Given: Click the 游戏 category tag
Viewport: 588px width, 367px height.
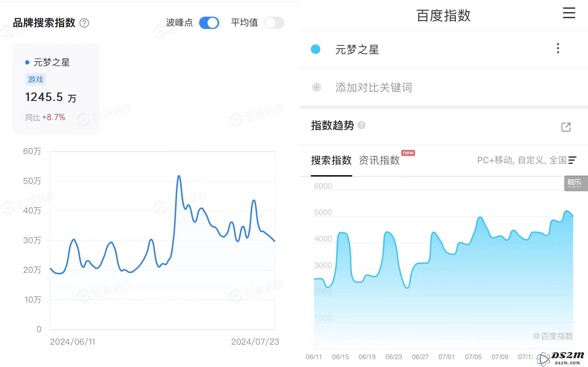Looking at the screenshot, I should pos(35,79).
